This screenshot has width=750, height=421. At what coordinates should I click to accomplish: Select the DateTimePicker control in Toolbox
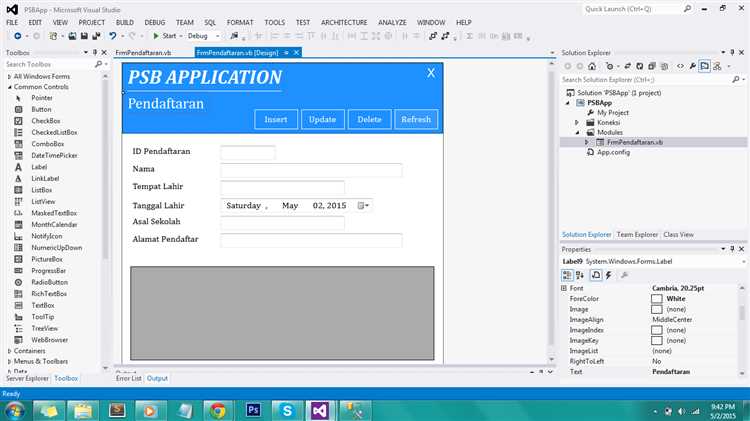coord(54,155)
